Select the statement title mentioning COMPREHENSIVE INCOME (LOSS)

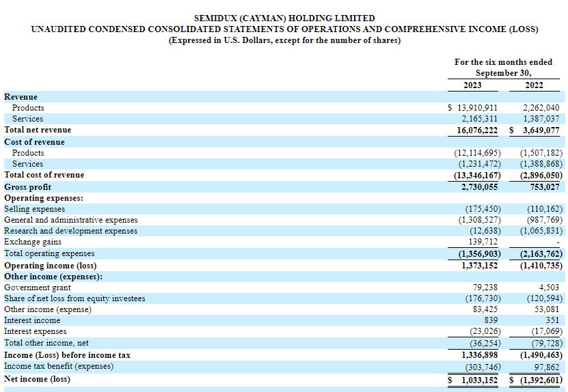[x=284, y=29]
